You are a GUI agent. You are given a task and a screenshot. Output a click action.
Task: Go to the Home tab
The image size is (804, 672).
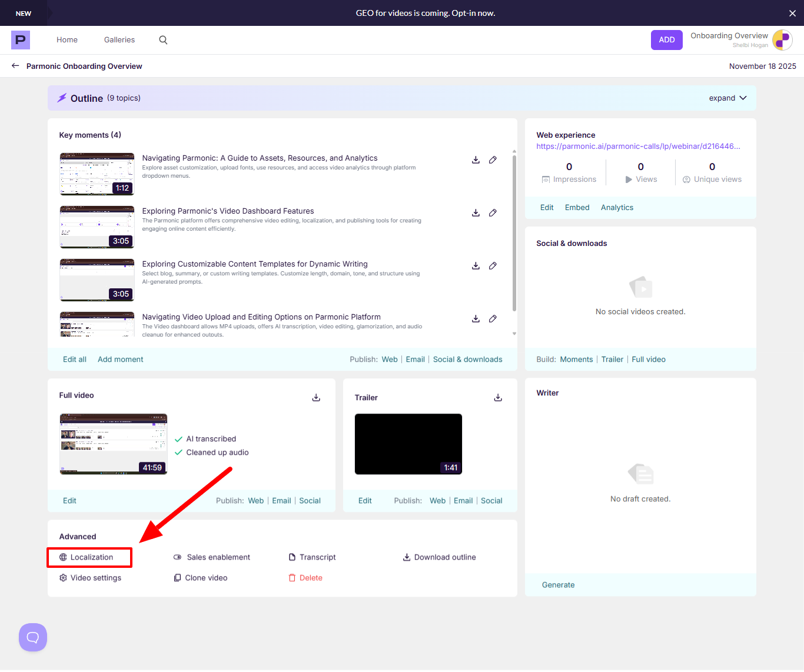[x=67, y=40]
